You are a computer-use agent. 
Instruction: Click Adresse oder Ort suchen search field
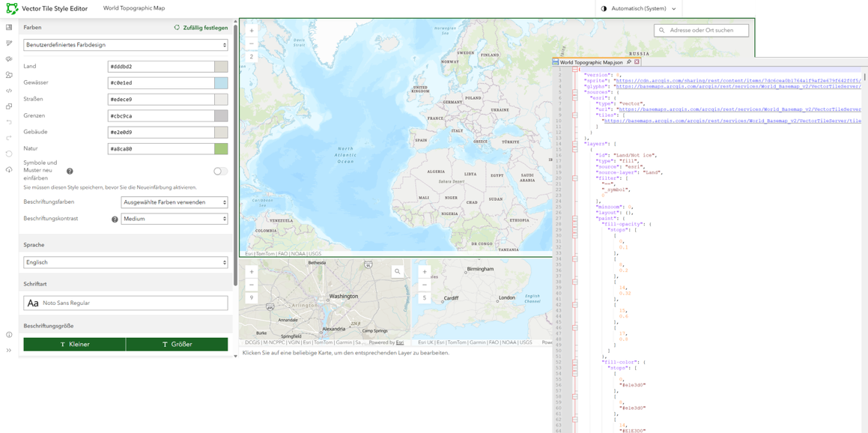pos(702,31)
